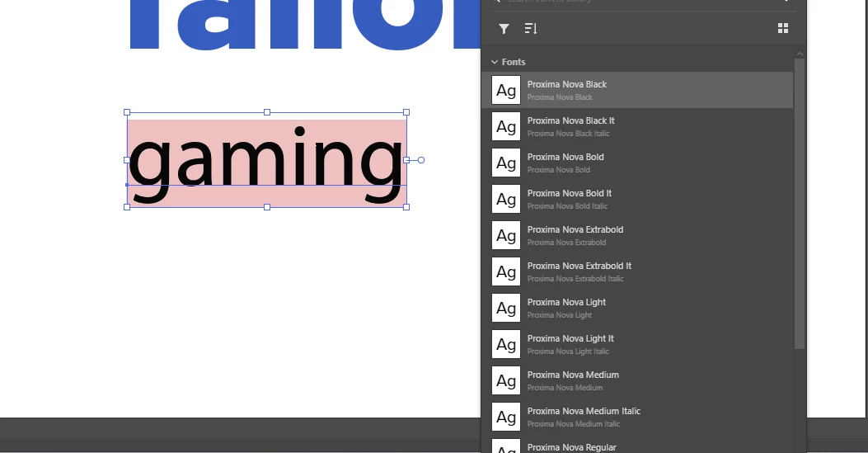868x453 pixels.
Task: Select the Proxima Nova Black font
Action: [638, 90]
